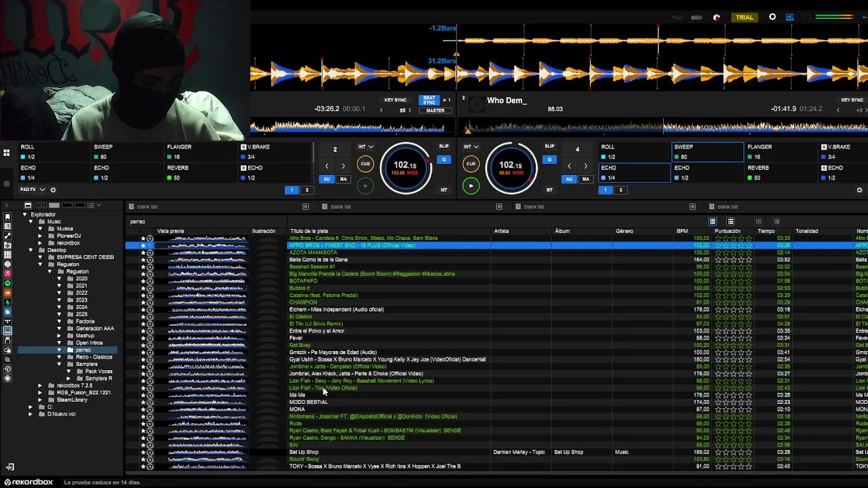
Task: Open the bookmark collection icon in sidebar
Action: 7,216
